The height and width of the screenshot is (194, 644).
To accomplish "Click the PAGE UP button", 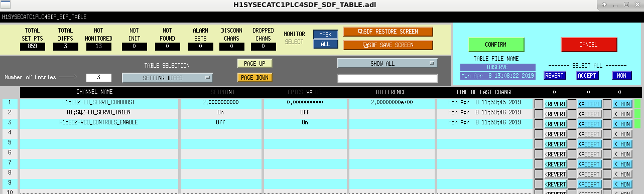I will (254, 64).
